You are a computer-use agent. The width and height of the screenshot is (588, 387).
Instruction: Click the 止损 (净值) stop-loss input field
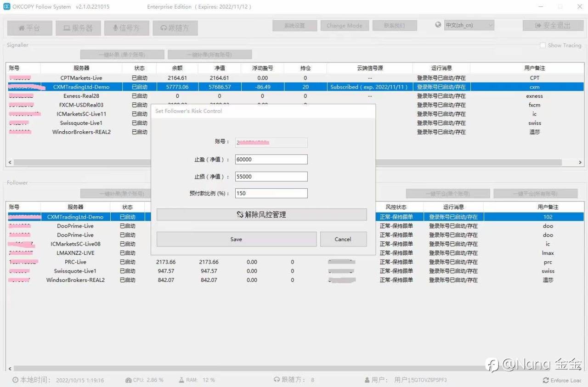coord(271,176)
